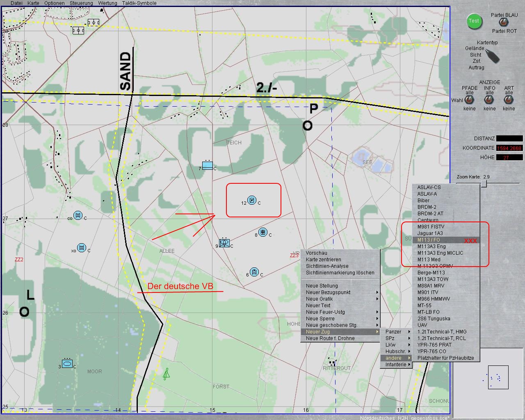This screenshot has height=420, width=525.
Task: Select unit 8 symbol on the map
Action: (263, 233)
